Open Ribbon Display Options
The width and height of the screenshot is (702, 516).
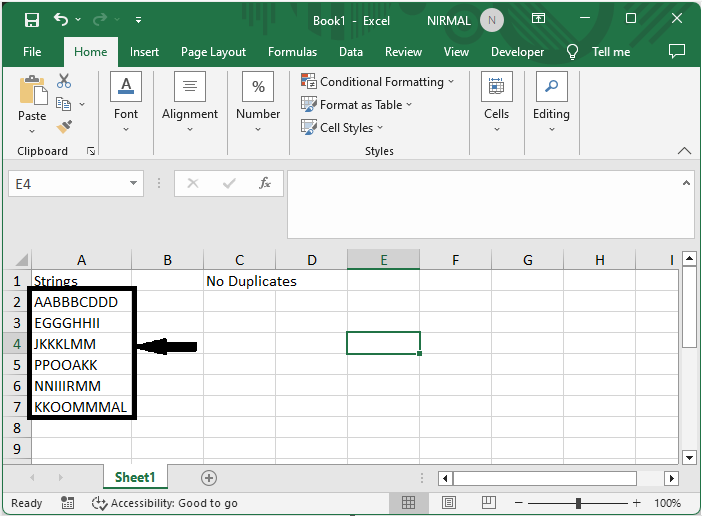pos(538,18)
